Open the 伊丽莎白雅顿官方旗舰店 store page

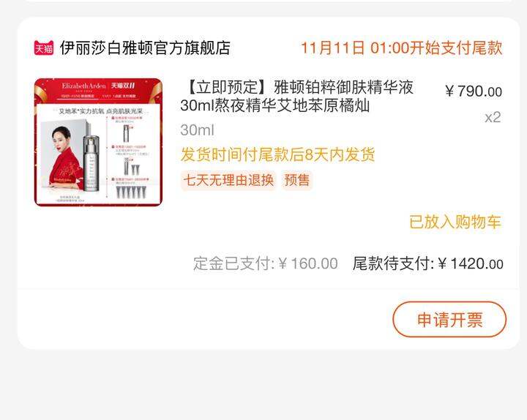[x=145, y=48]
